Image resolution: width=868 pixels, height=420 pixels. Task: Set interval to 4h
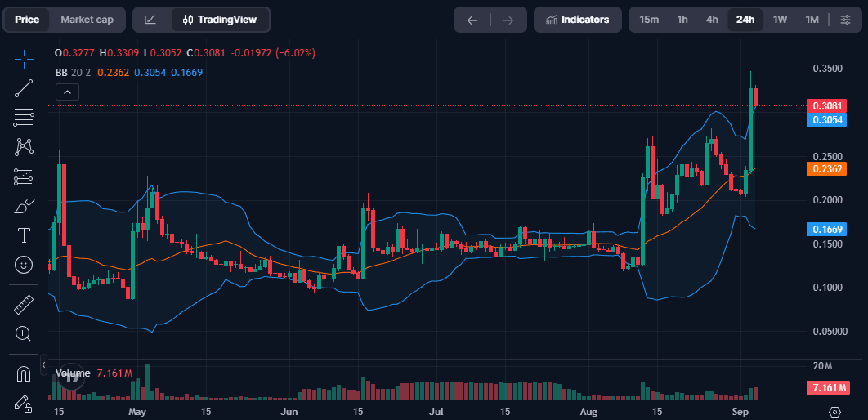pyautogui.click(x=712, y=20)
